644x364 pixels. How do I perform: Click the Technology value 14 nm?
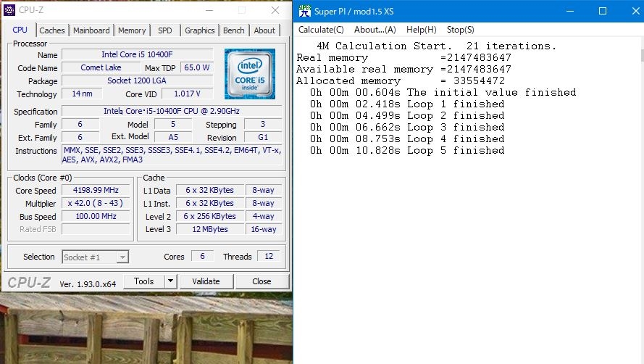click(x=82, y=94)
